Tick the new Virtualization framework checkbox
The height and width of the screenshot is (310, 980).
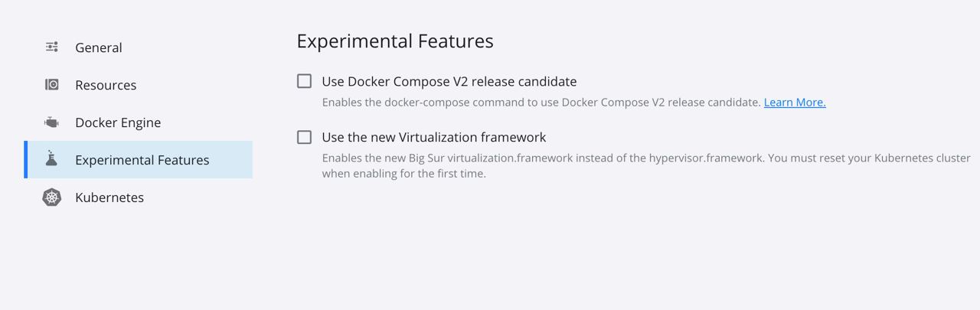point(305,137)
